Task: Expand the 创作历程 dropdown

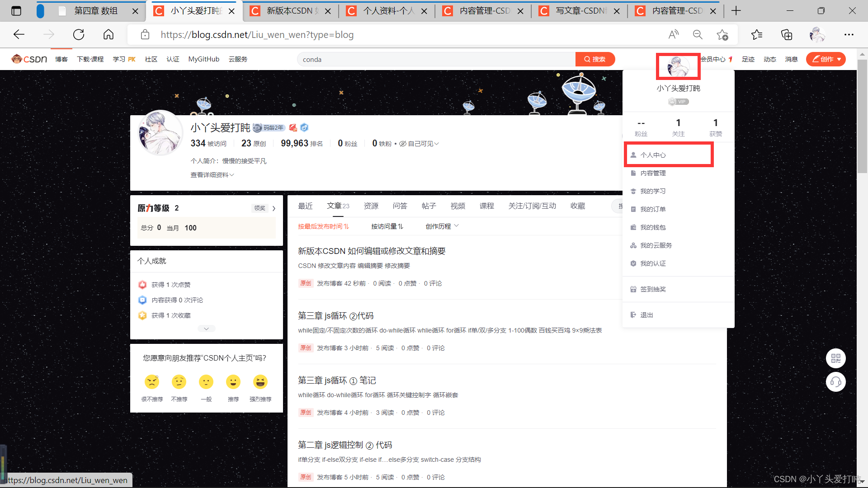Action: point(442,226)
